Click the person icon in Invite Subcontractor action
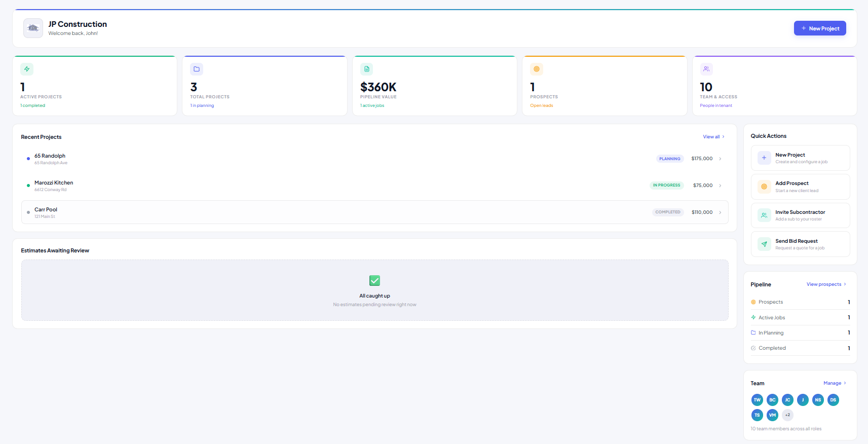Screen dimensions: 868x444 pos(764,215)
